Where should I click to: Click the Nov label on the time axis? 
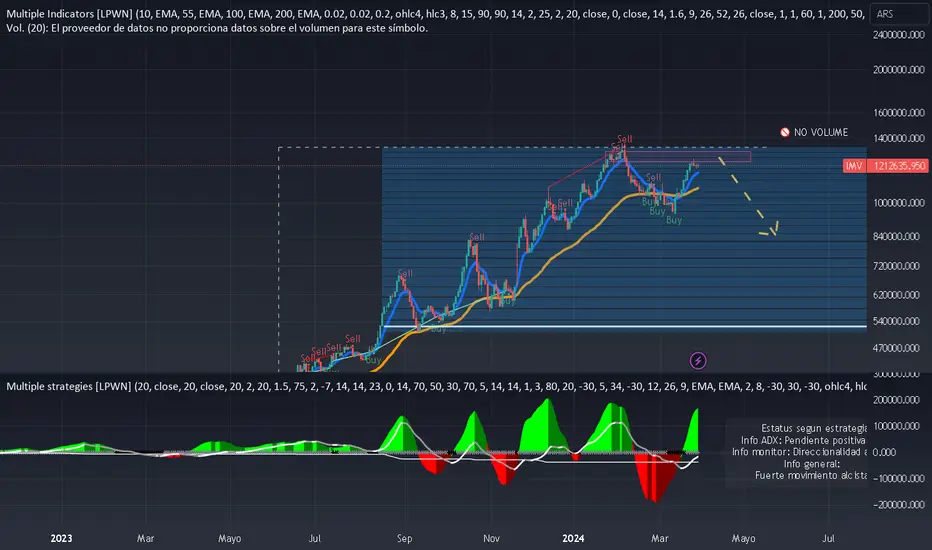pos(491,538)
